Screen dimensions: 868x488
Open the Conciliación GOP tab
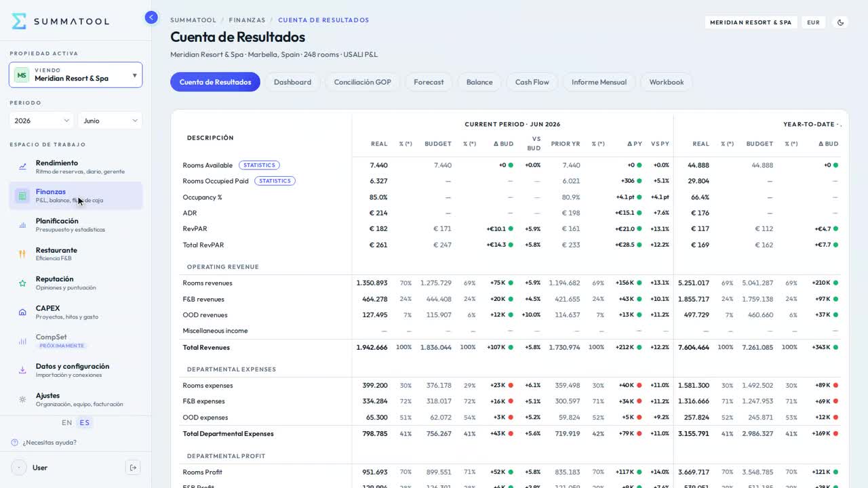click(363, 82)
